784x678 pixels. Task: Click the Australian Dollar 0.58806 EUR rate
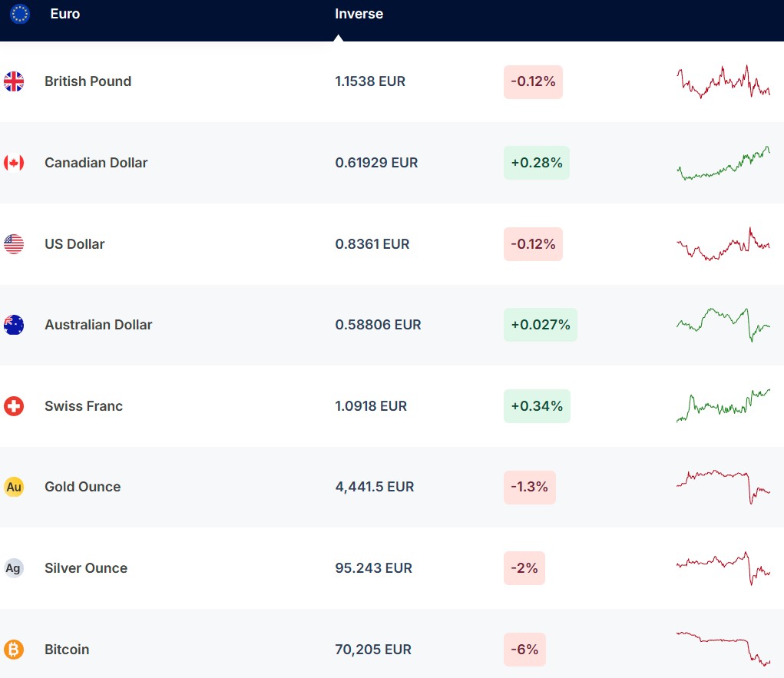378,325
